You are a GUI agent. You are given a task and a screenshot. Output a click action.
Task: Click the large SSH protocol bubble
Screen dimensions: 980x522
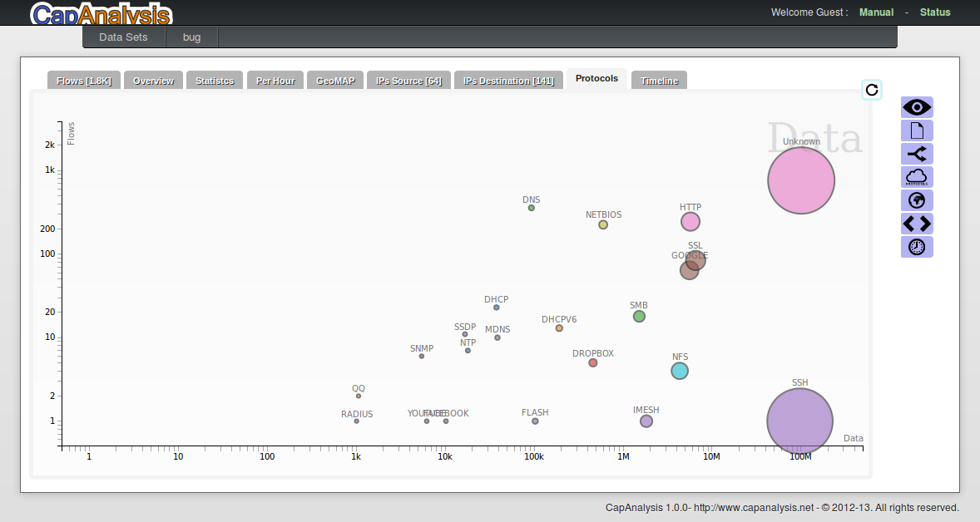coord(800,421)
